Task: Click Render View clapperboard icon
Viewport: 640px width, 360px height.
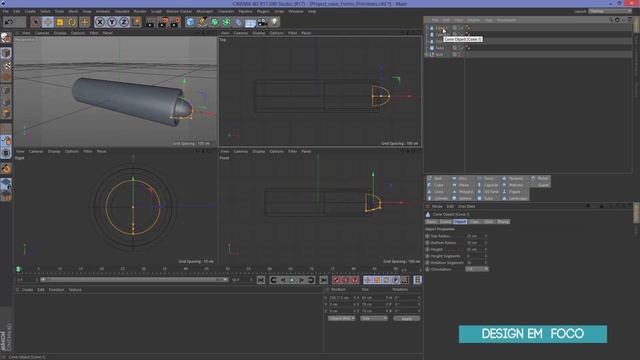Action: coord(151,22)
